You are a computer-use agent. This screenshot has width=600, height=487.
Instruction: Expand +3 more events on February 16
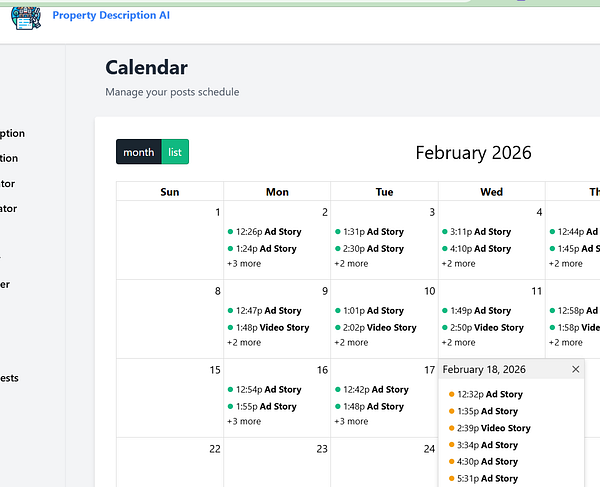244,421
